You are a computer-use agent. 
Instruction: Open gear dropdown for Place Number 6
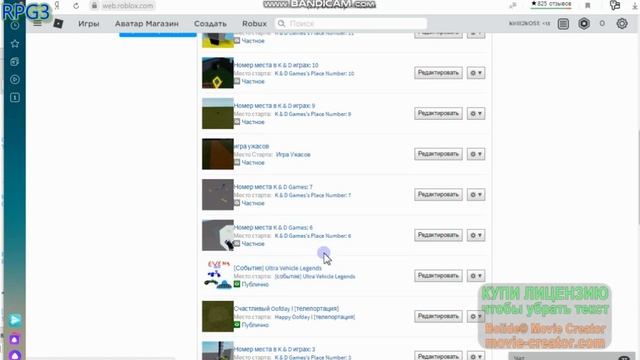tap(476, 235)
